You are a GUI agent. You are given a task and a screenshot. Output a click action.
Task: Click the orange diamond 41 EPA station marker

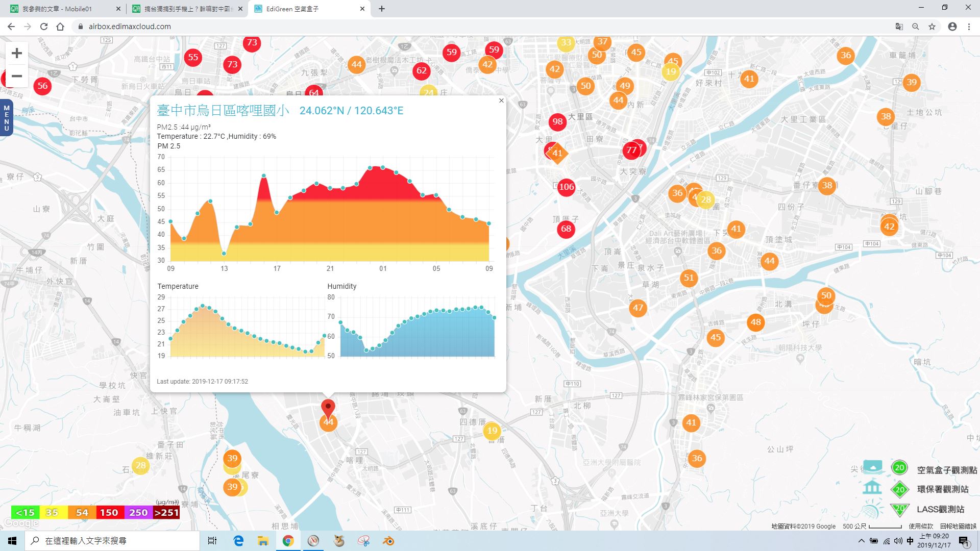557,153
